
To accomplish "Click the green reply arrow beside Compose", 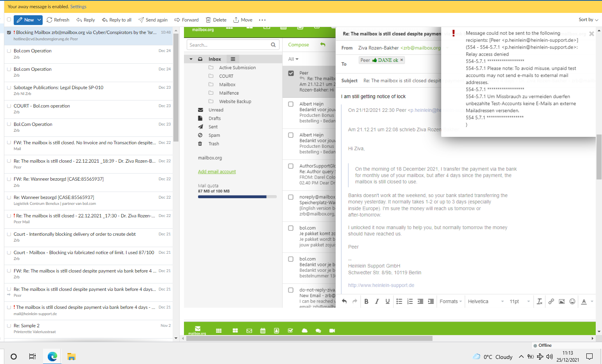I will pyautogui.click(x=323, y=45).
